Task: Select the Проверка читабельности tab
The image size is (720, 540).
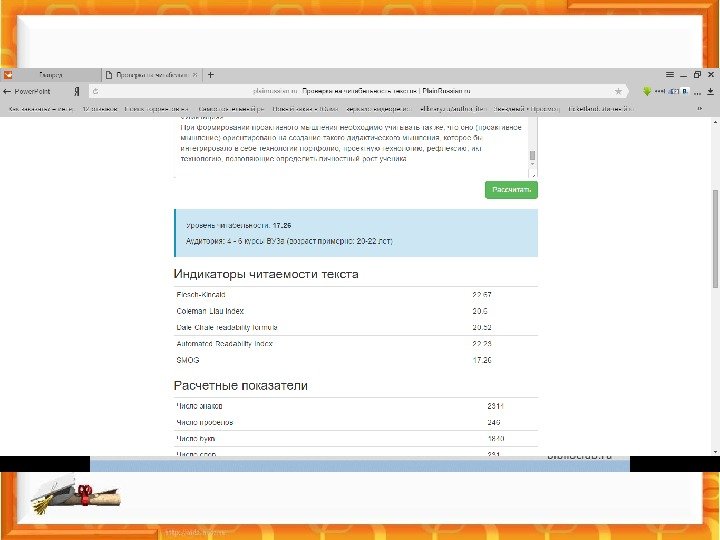Action: click(x=152, y=75)
